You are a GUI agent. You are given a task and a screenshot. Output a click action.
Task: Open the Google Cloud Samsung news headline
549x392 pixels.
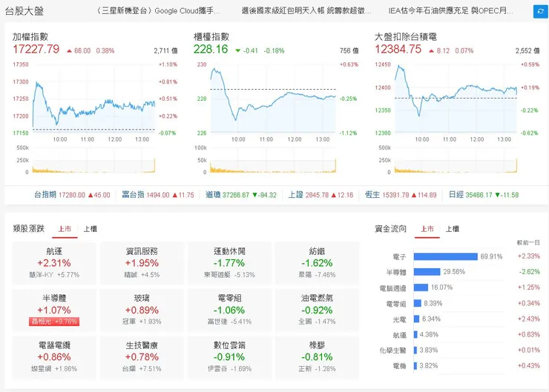159,11
